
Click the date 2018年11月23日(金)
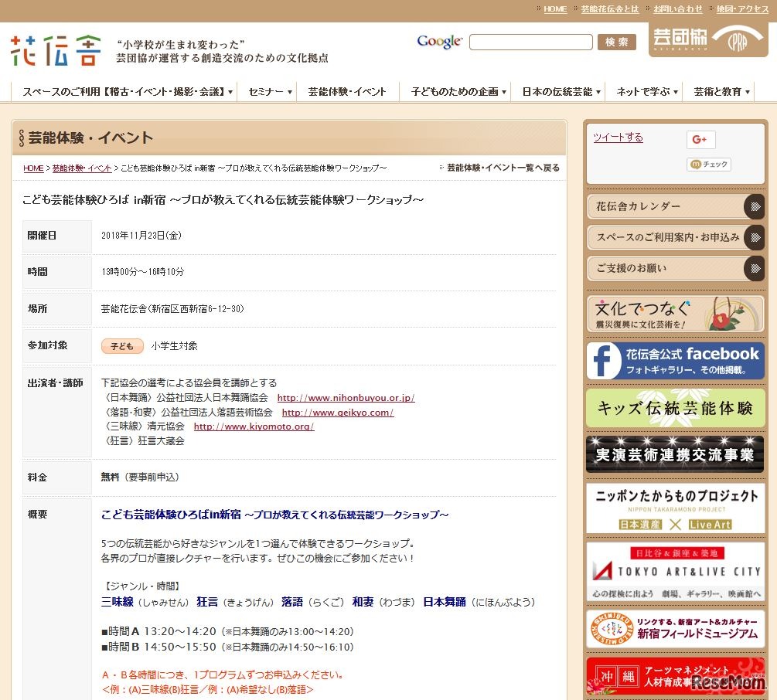tap(141, 236)
